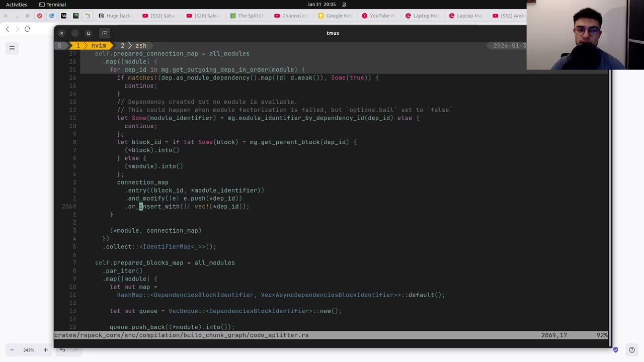Click the 'Dependency created but no module' comment
Image resolution: width=644 pixels, height=362 pixels.
207,102
